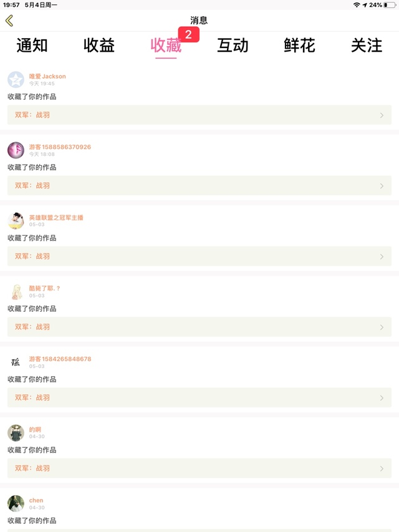The height and width of the screenshot is (532, 399).
Task: Expand chevron on 唯爱Jackson's 双军:战羽 entry
Action: (x=382, y=115)
